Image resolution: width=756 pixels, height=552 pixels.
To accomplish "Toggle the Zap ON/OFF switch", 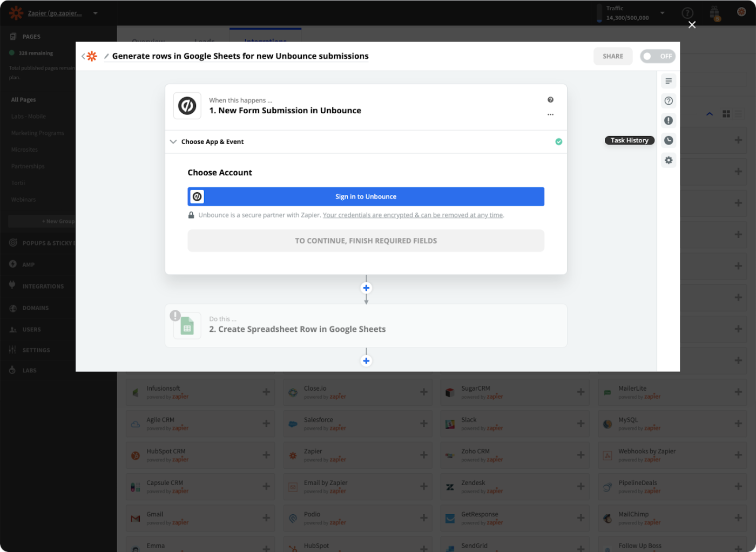I will click(x=658, y=56).
